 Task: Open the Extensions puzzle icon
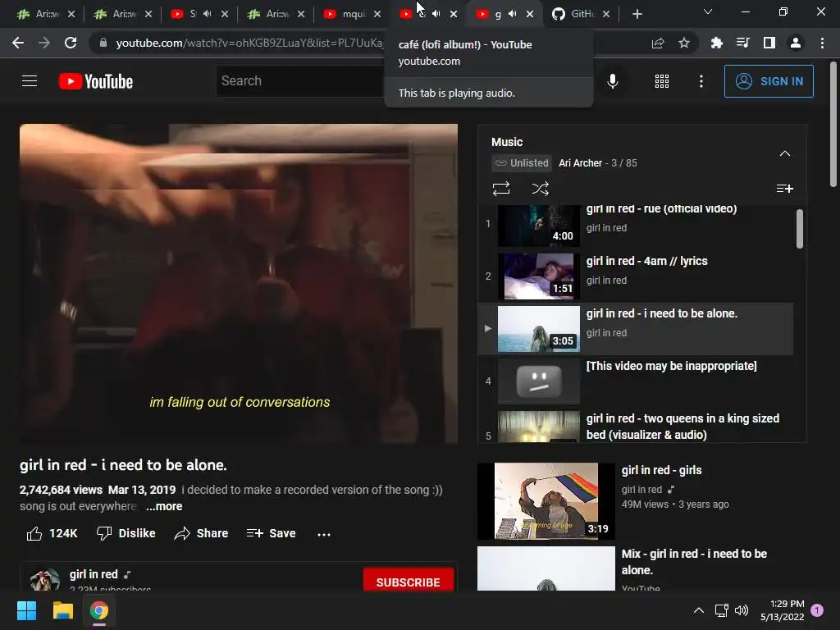716,43
